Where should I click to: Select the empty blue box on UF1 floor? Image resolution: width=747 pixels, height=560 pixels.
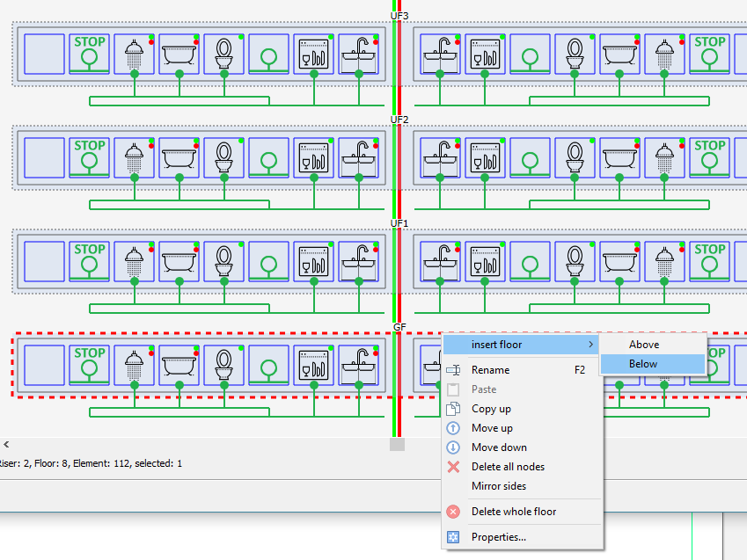click(44, 262)
